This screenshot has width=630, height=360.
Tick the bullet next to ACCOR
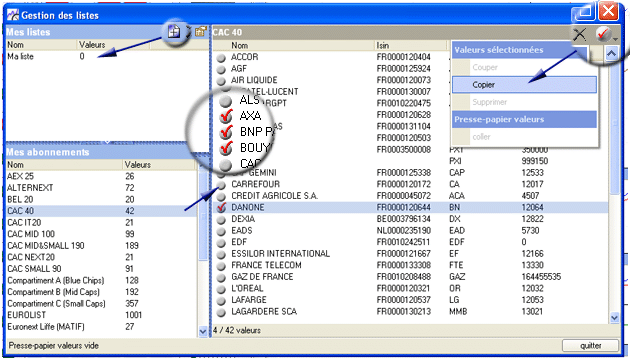[221, 58]
